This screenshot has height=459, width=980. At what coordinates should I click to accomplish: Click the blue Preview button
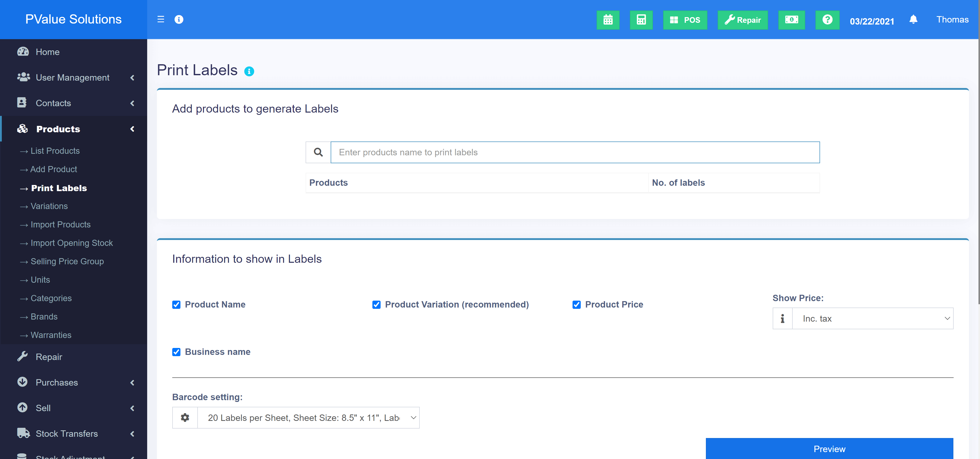click(x=829, y=449)
